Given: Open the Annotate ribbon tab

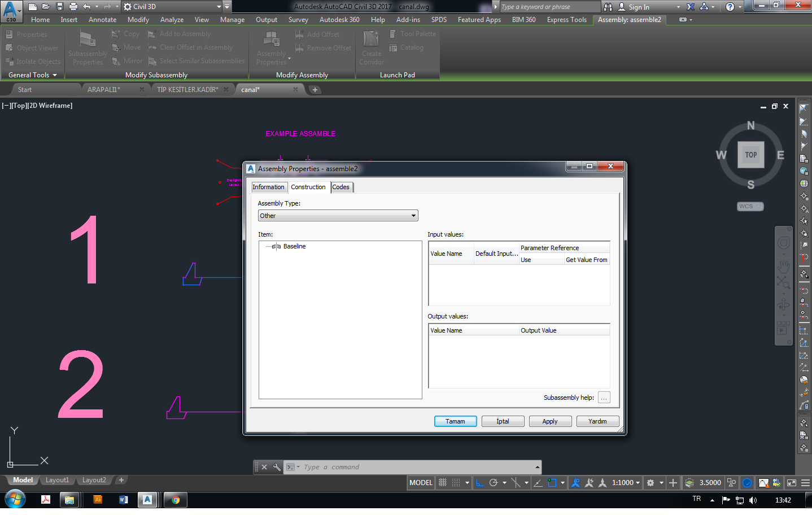Looking at the screenshot, I should pos(102,19).
